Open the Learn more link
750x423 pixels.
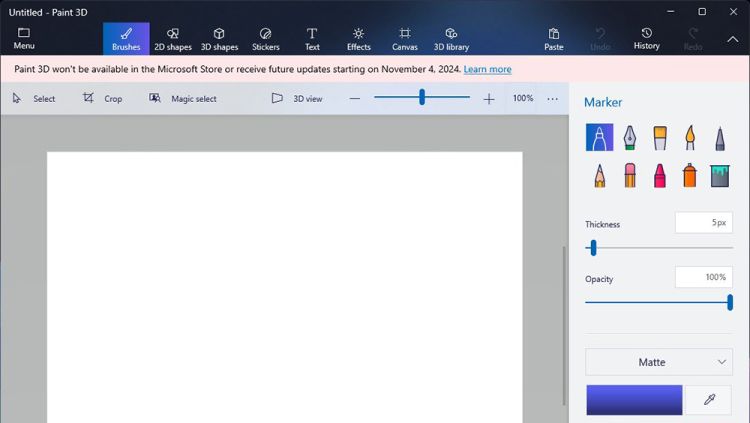[x=487, y=69]
